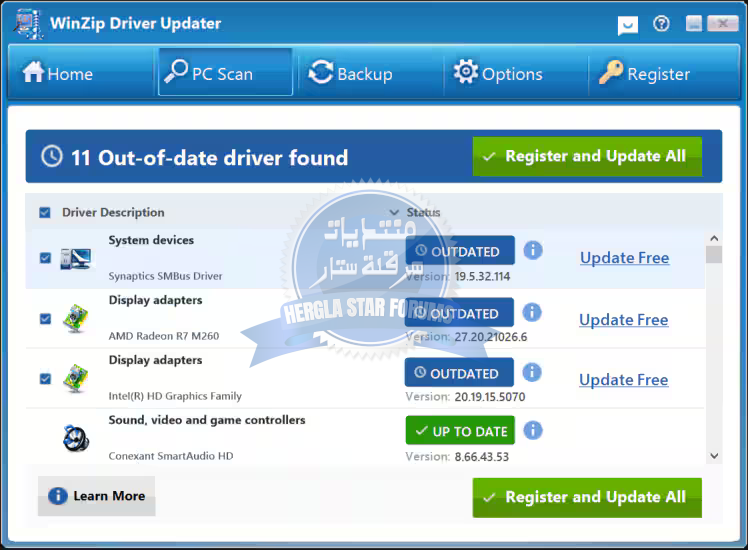Click the info icon beside Synaptics SMBus Driver

(x=533, y=250)
